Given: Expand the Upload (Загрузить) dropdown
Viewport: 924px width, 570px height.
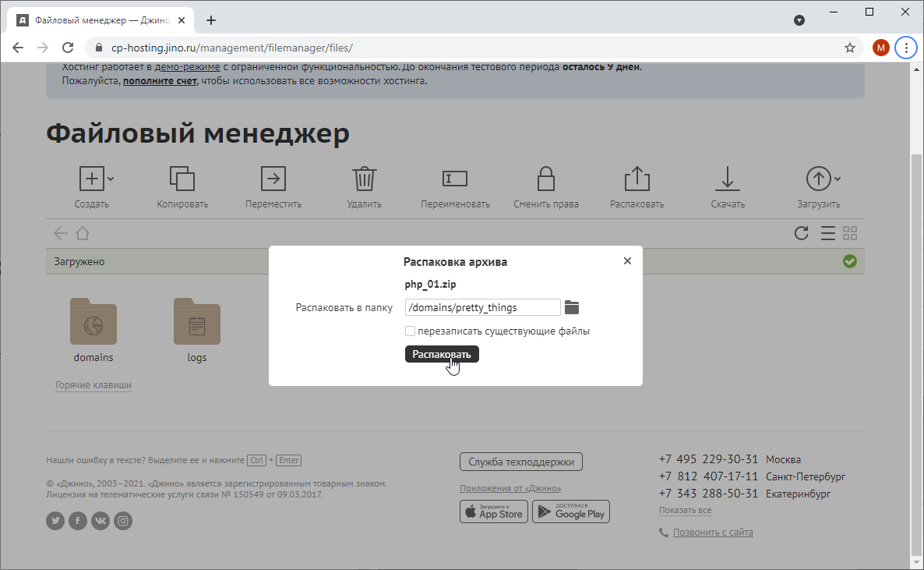Looking at the screenshot, I should point(838,179).
